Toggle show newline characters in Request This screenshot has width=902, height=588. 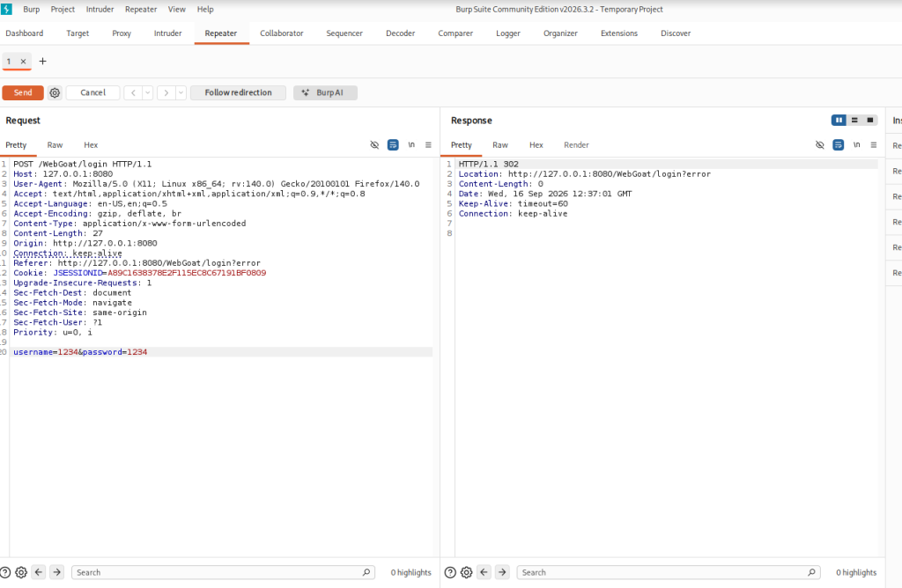411,145
